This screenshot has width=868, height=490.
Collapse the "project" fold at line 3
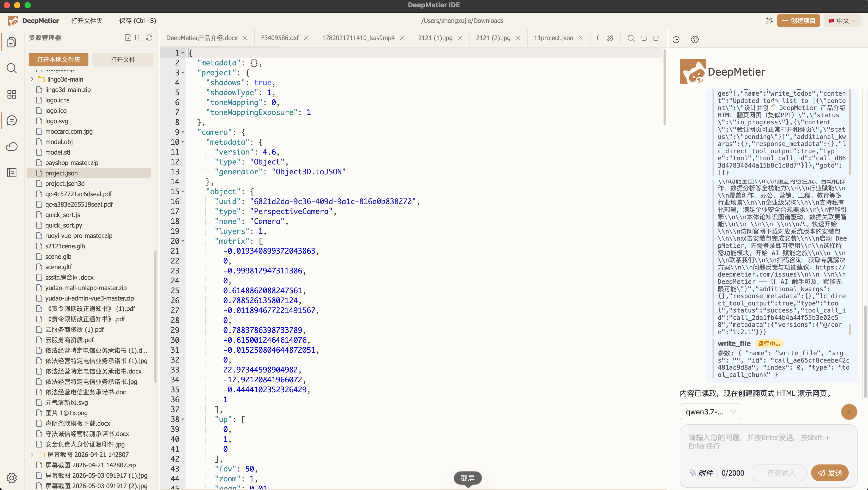(183, 73)
